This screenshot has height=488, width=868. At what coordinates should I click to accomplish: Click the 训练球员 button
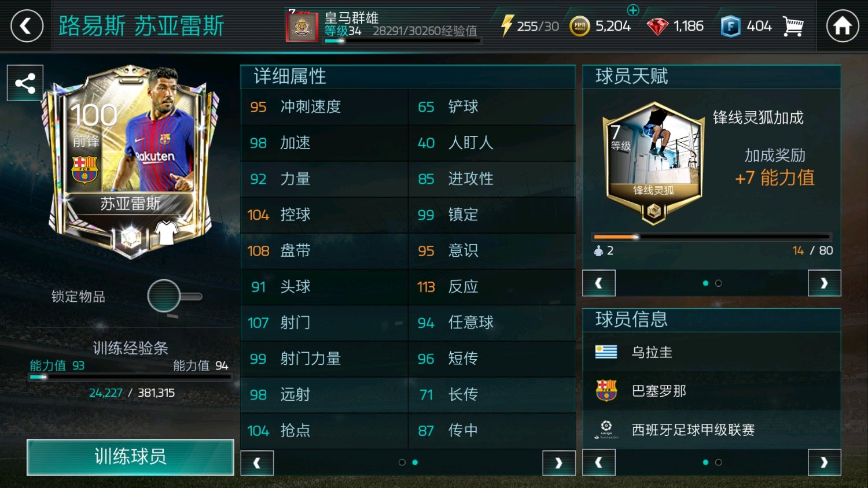130,457
